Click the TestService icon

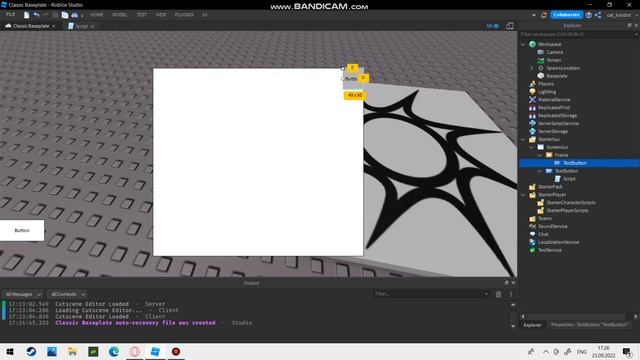pyautogui.click(x=532, y=250)
